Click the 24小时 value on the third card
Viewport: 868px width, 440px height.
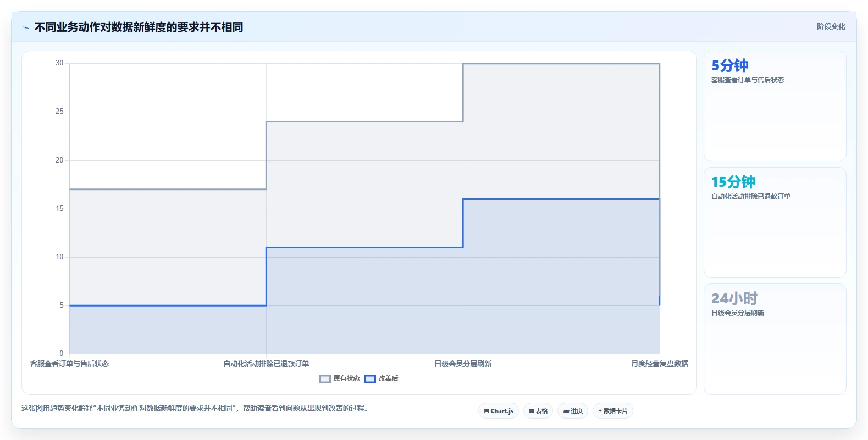coord(734,298)
